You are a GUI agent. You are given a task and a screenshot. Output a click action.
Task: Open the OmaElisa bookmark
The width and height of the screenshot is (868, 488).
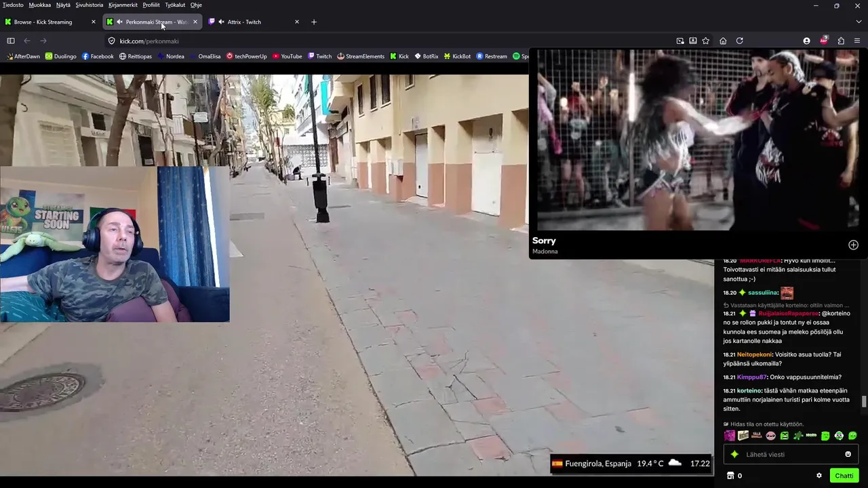click(205, 56)
